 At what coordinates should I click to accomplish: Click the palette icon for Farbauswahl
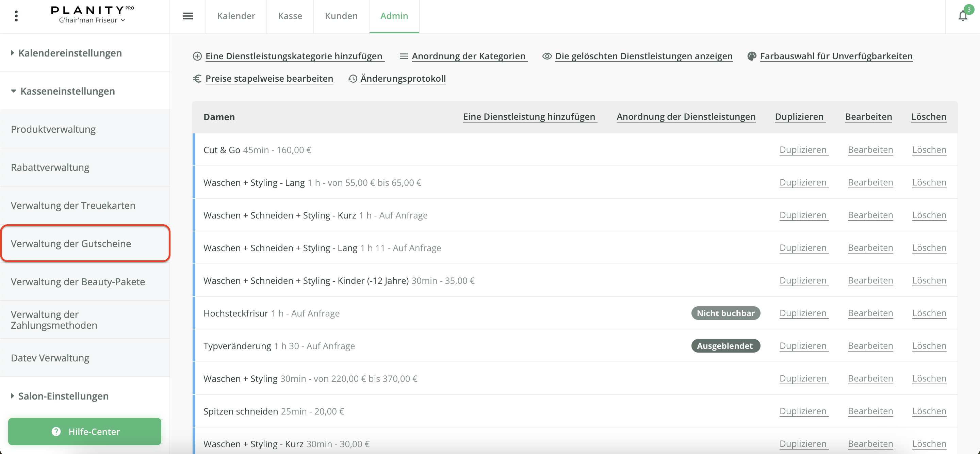pos(751,56)
